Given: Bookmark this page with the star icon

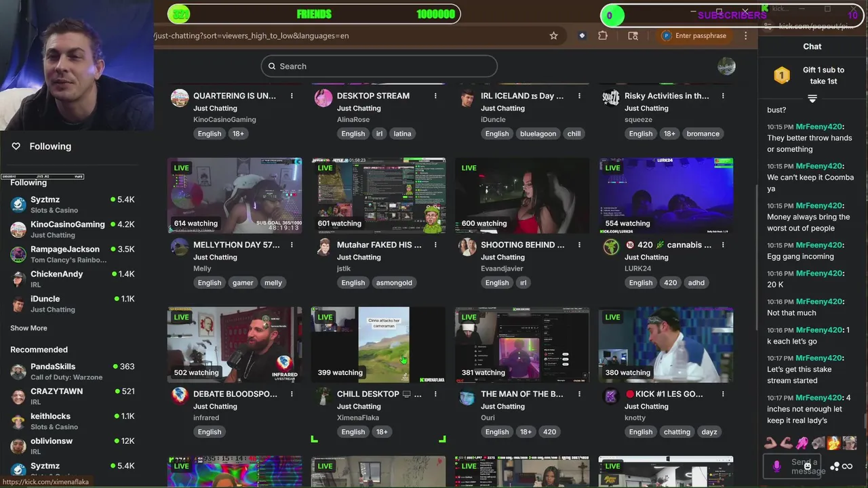Looking at the screenshot, I should click(553, 36).
